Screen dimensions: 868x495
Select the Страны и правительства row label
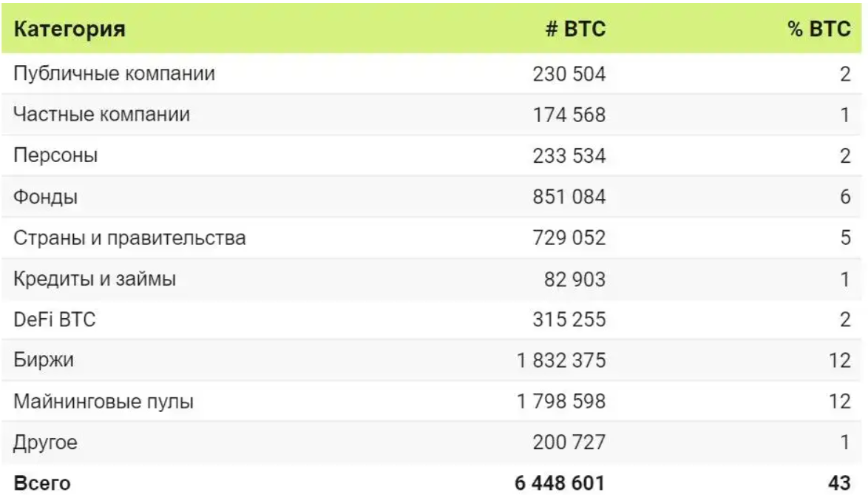(x=130, y=238)
